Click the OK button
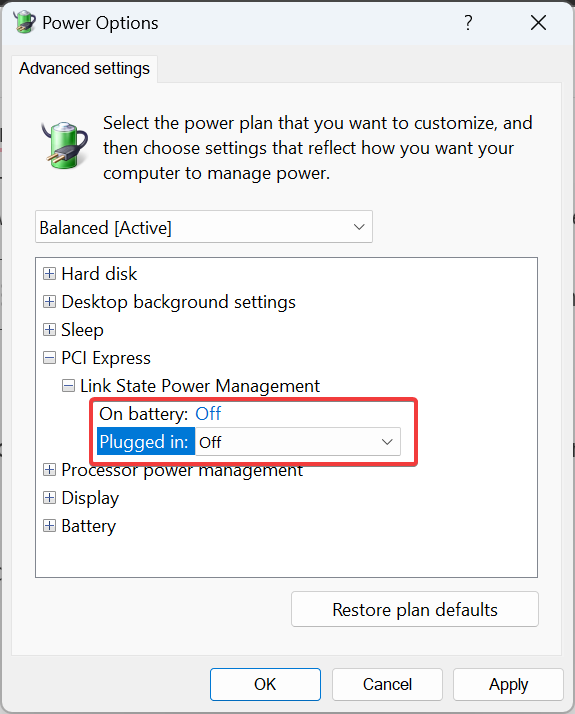The width and height of the screenshot is (575, 714). [265, 684]
